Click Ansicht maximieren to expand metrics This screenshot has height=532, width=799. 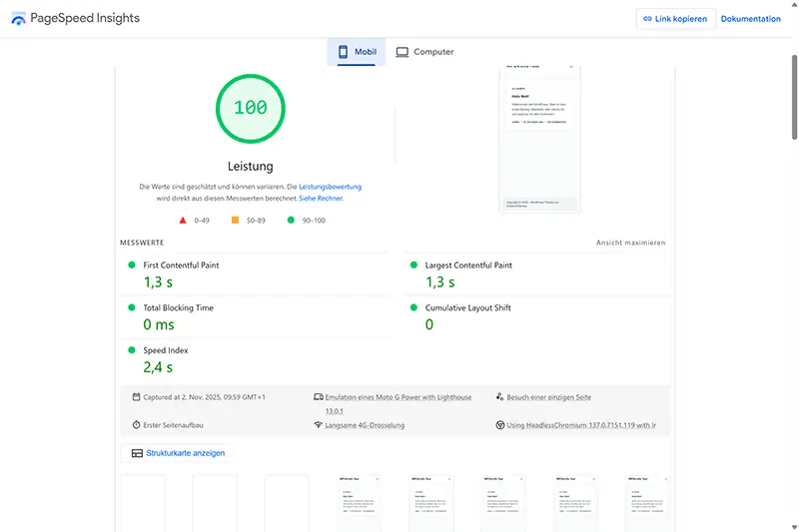pos(630,243)
